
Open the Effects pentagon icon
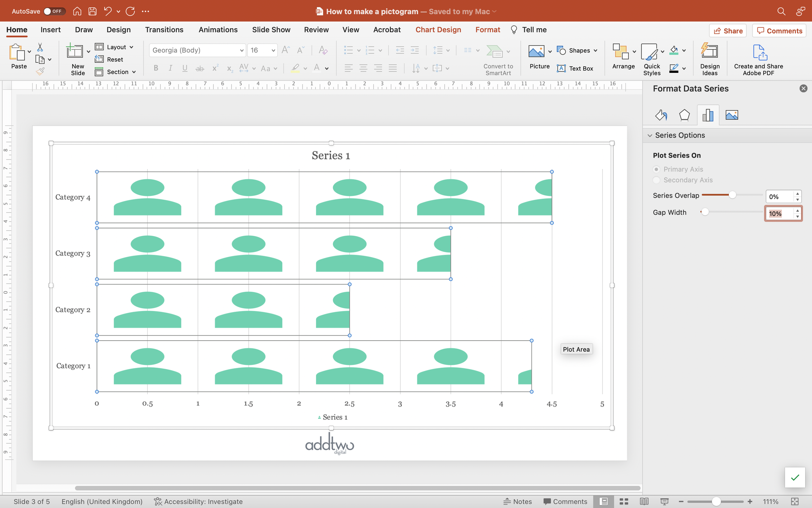pyautogui.click(x=684, y=115)
